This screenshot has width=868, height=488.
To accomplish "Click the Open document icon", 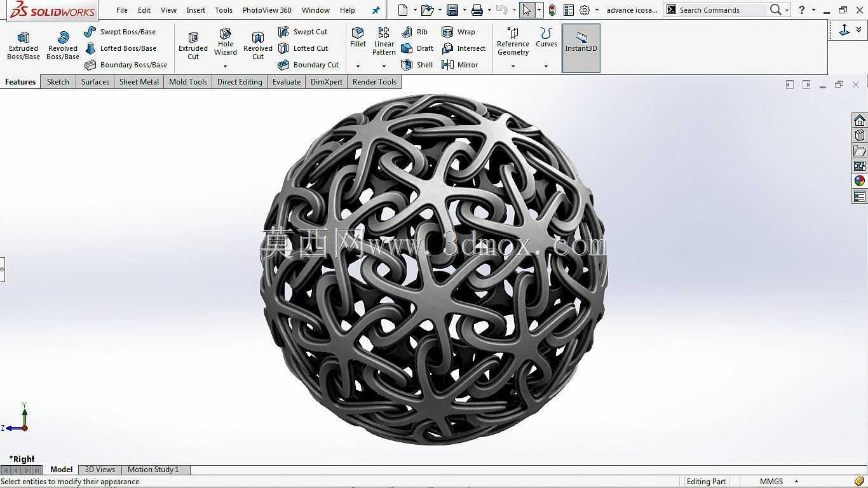I will click(x=427, y=10).
